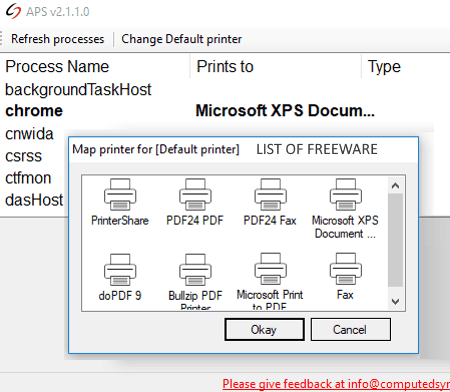Click the printer list scroll down arrow
Image resolution: width=450 pixels, height=392 pixels.
coord(396,302)
